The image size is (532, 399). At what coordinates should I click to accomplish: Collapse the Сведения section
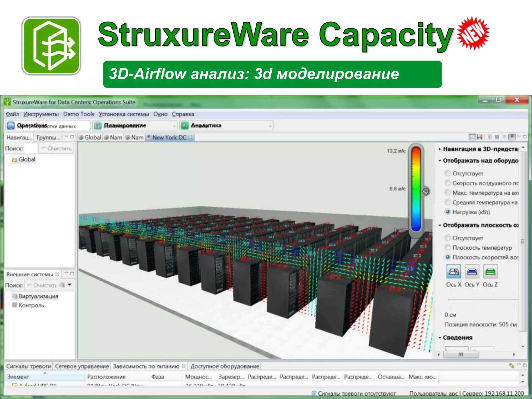pos(440,338)
